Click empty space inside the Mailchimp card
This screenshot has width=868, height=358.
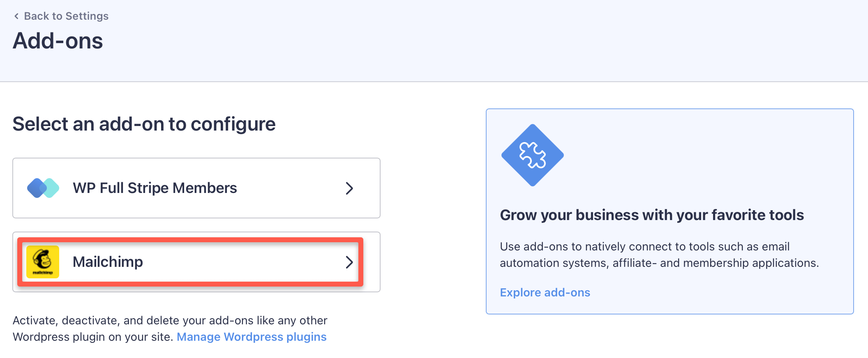pyautogui.click(x=247, y=262)
